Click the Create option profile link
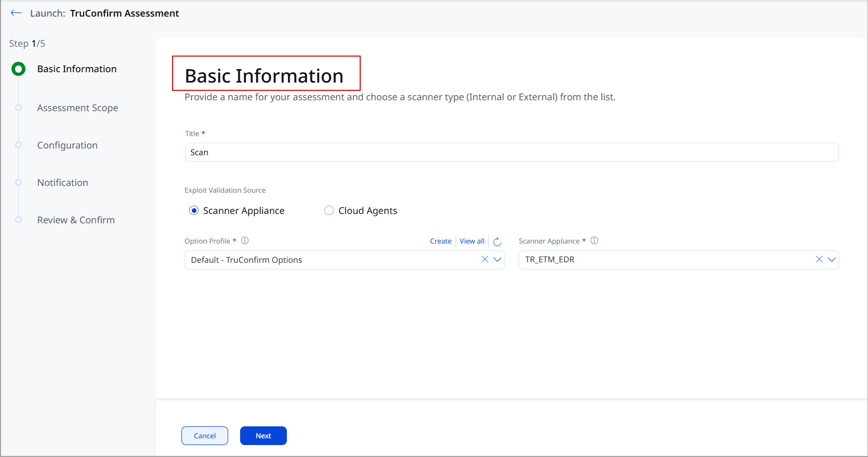868x457 pixels. [x=441, y=241]
